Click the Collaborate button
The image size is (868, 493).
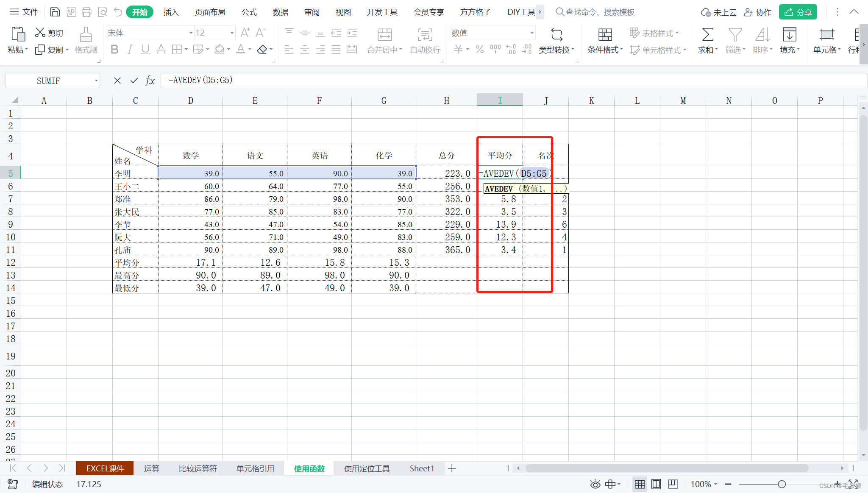point(758,12)
